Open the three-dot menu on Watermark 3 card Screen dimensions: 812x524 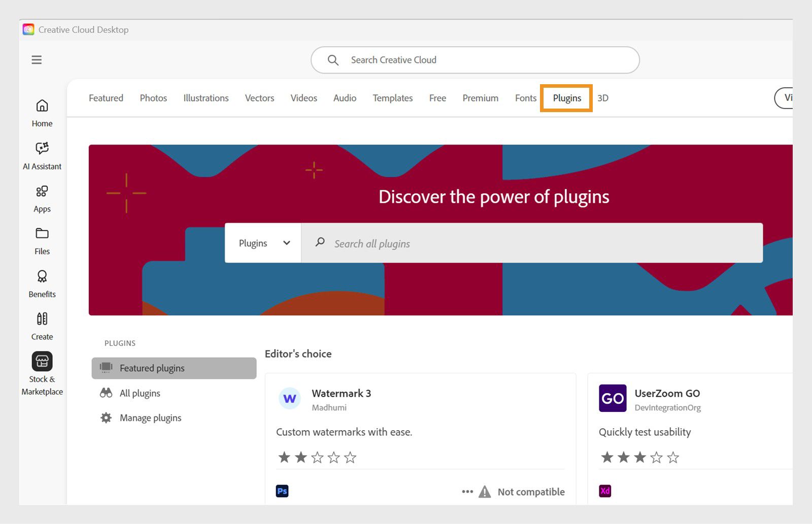467,492
